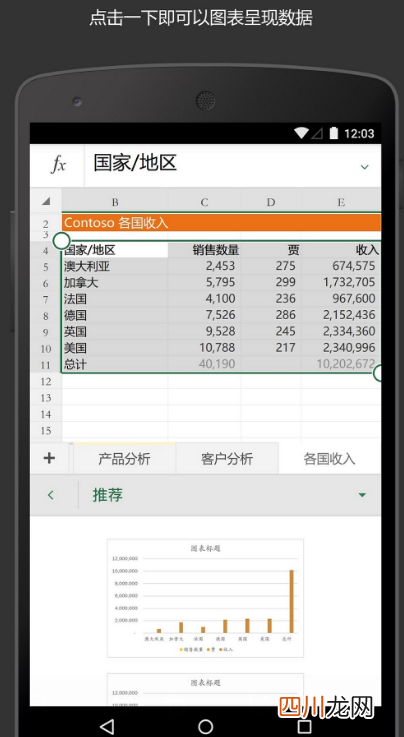
Task: Select cell with value 10,202,672
Action: point(341,364)
